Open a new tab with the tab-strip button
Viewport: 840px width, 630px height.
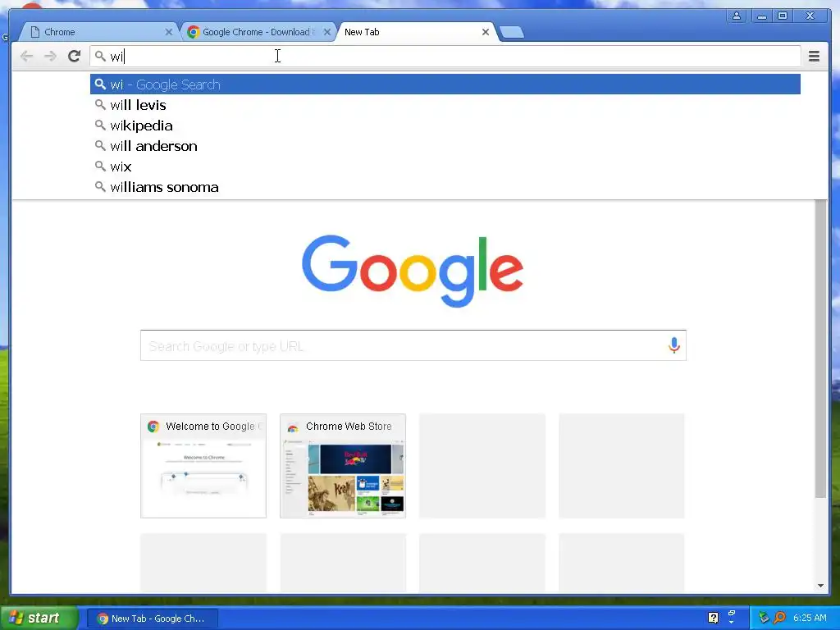(x=512, y=33)
